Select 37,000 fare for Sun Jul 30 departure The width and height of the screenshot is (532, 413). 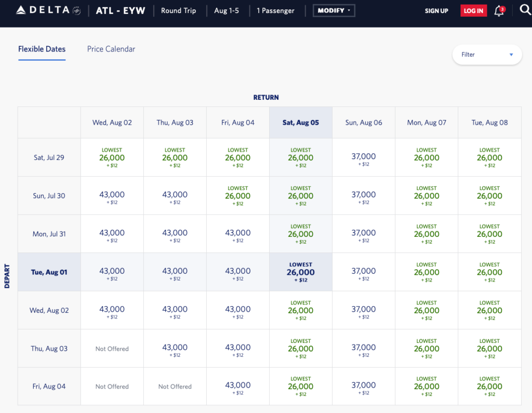click(x=363, y=196)
